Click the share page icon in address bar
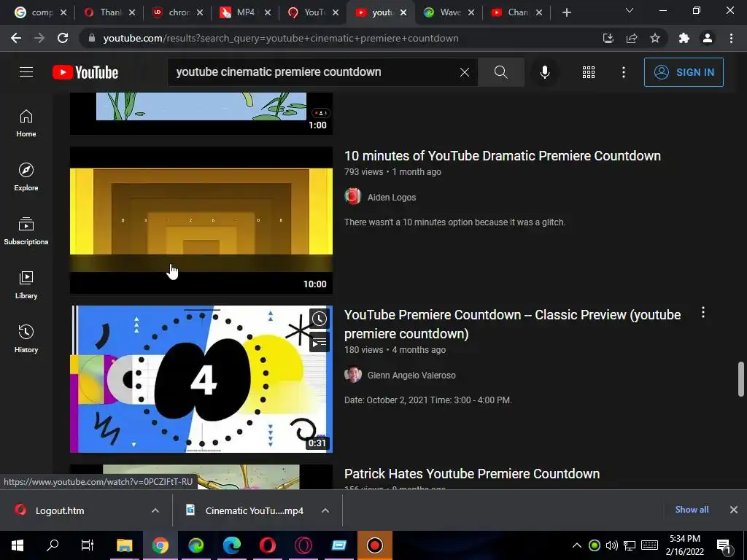Viewport: 747px width, 560px height. pos(632,38)
